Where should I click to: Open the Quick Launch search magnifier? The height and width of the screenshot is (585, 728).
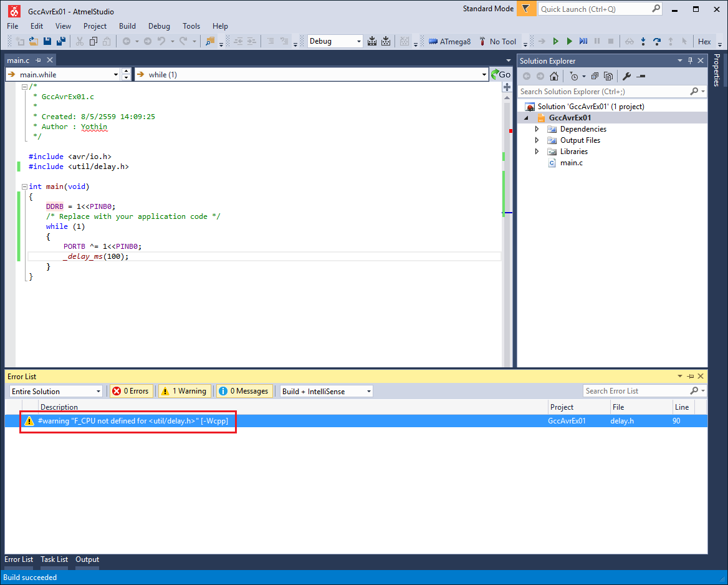[656, 9]
